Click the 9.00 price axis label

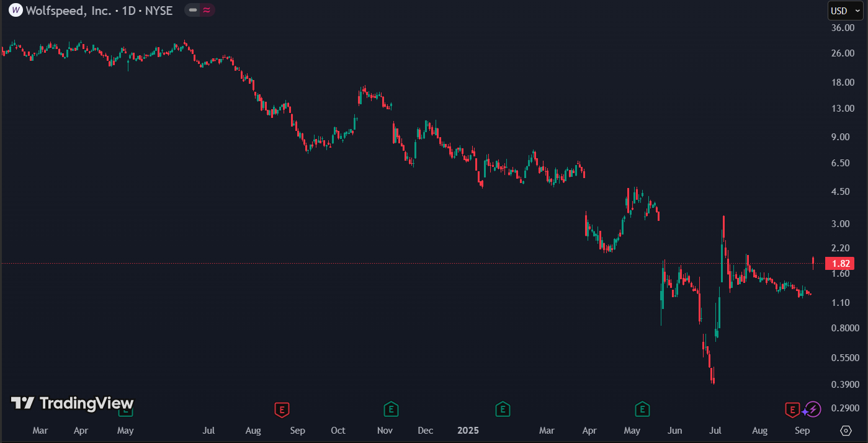(840, 137)
